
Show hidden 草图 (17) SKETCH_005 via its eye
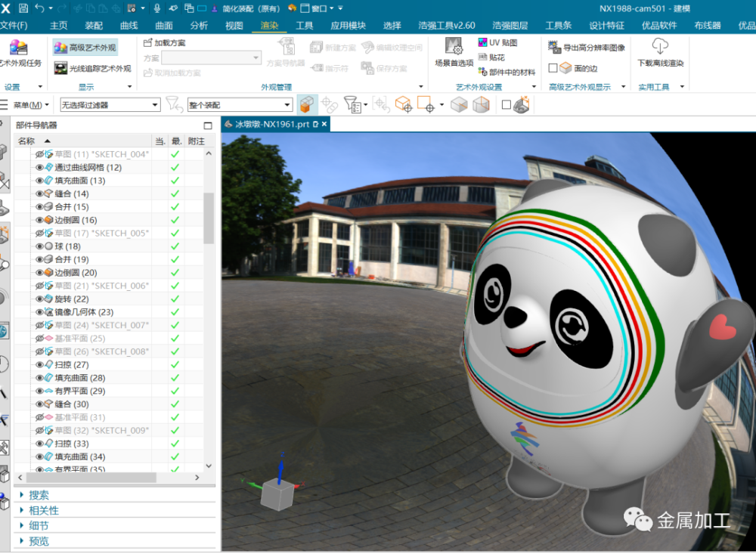point(39,233)
